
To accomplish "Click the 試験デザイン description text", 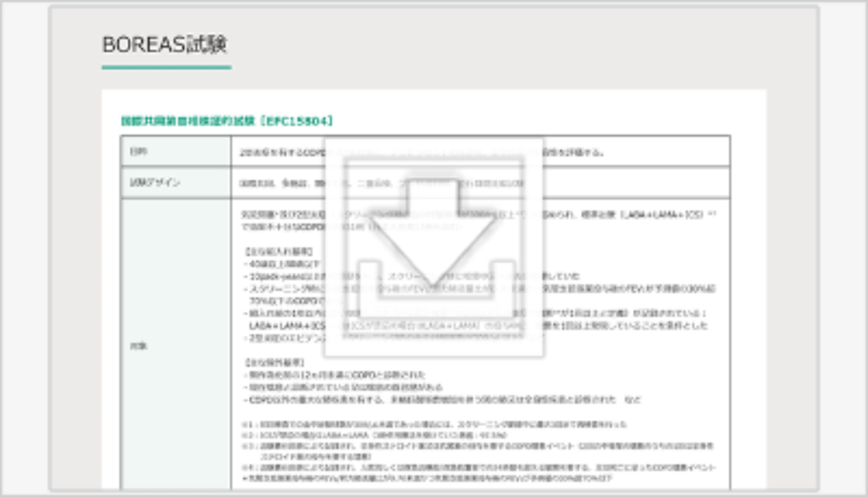I will [283, 184].
